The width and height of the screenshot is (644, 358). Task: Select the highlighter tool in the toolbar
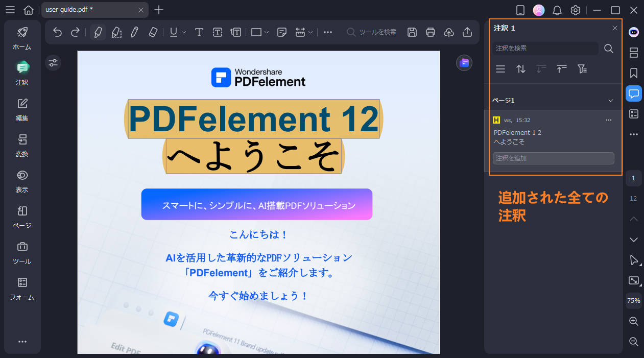point(98,32)
